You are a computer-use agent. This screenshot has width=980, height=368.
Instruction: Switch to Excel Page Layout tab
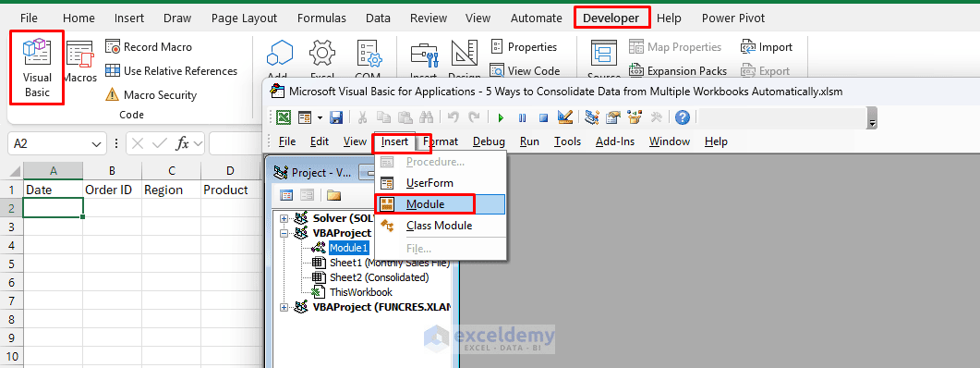coord(245,18)
